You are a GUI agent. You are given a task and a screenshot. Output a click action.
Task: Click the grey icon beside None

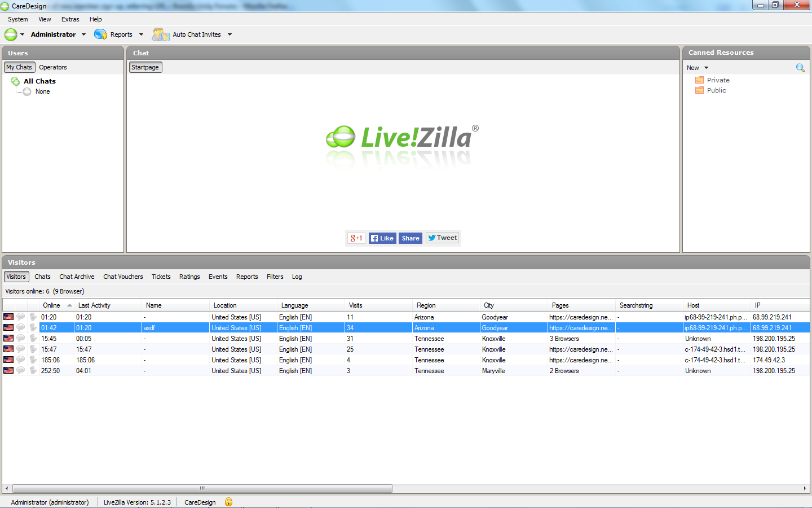coord(27,91)
